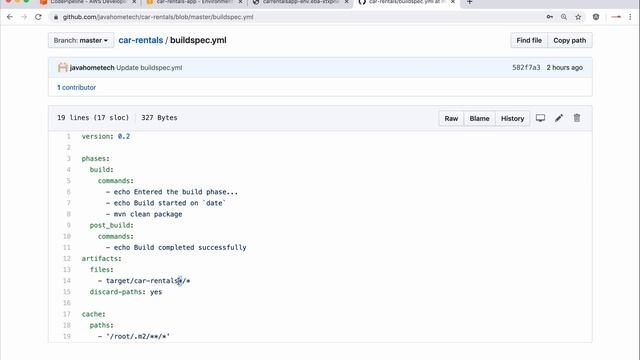Open a new browser tab
Viewport: 640px width, 360px height.
point(469,2)
